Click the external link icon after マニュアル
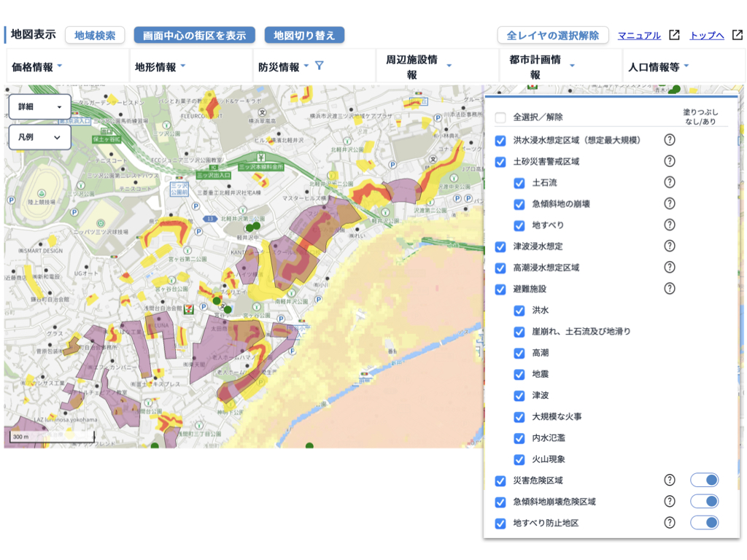 click(675, 35)
